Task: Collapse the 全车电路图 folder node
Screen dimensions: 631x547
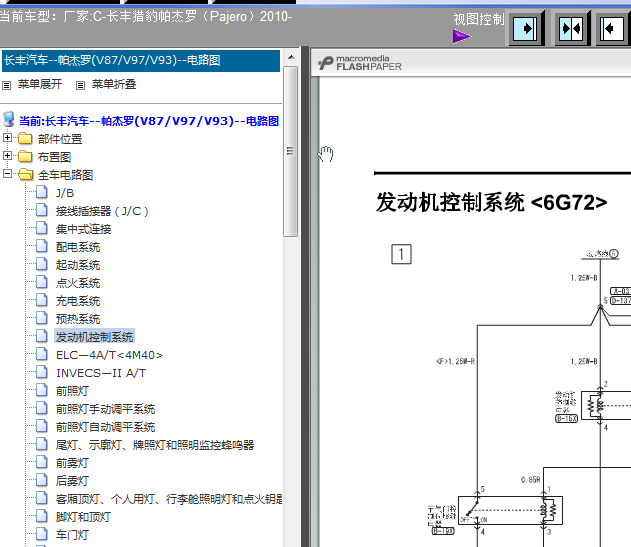Action: (x=7, y=173)
